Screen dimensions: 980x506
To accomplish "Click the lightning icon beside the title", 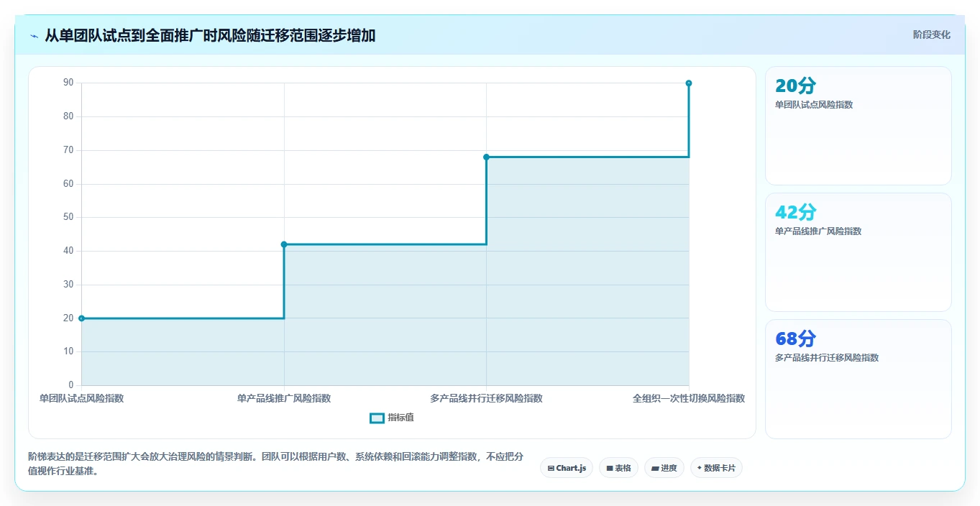I will [34, 36].
